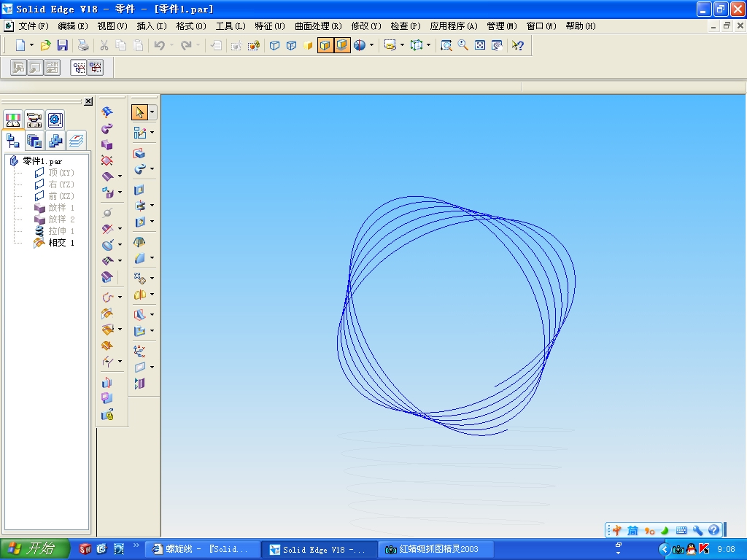Click the Cutout feature icon
747x560 pixels.
(139, 190)
